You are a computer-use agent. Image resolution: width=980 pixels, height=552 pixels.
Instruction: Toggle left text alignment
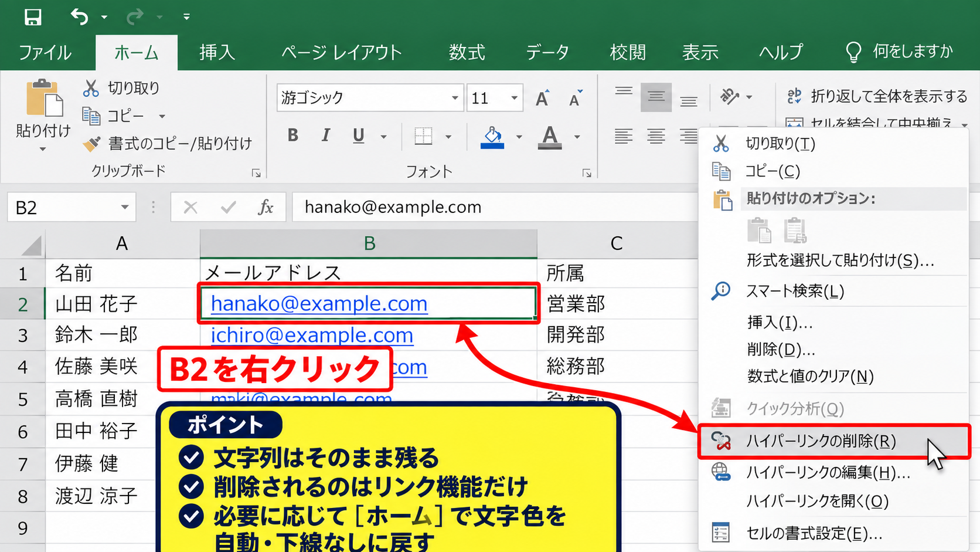pyautogui.click(x=624, y=137)
